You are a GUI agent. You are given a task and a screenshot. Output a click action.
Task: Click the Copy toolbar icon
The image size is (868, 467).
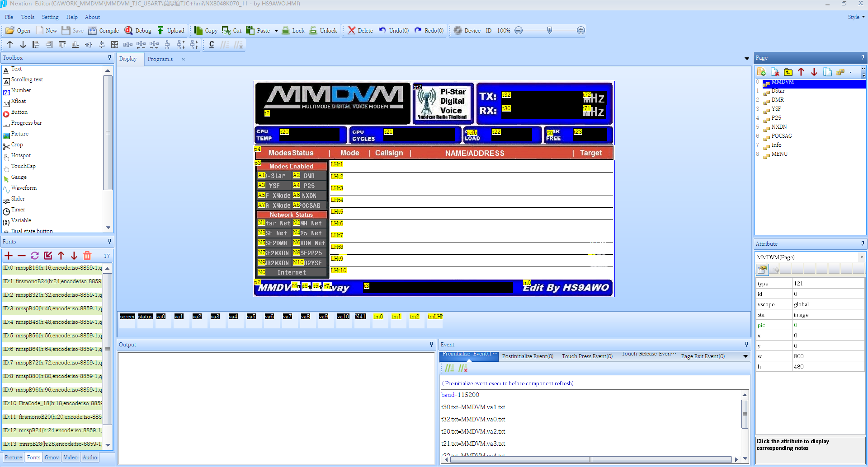[x=198, y=30]
